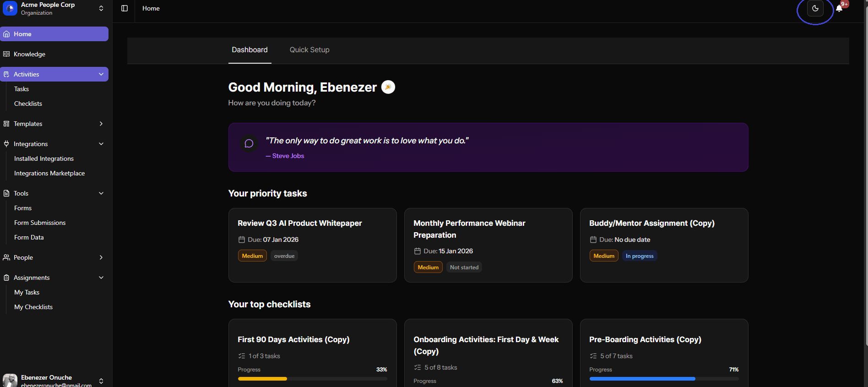Open Form Data under Tools
Image resolution: width=868 pixels, height=387 pixels.
(29, 237)
